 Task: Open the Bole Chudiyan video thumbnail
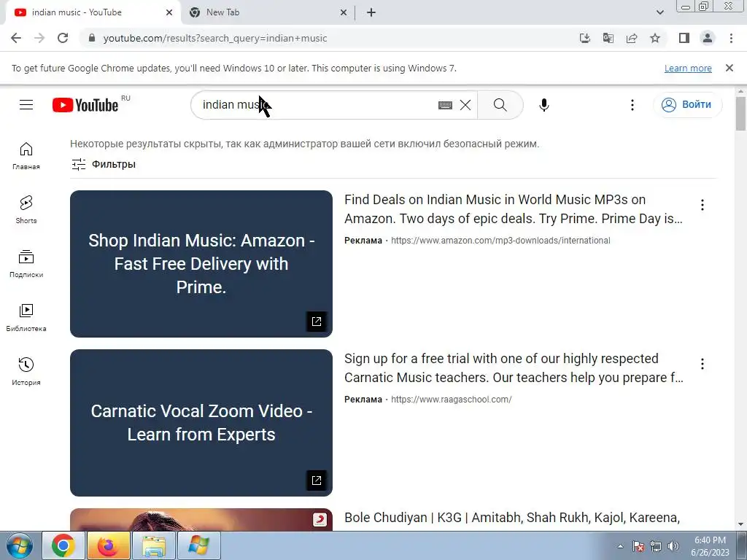(201, 519)
